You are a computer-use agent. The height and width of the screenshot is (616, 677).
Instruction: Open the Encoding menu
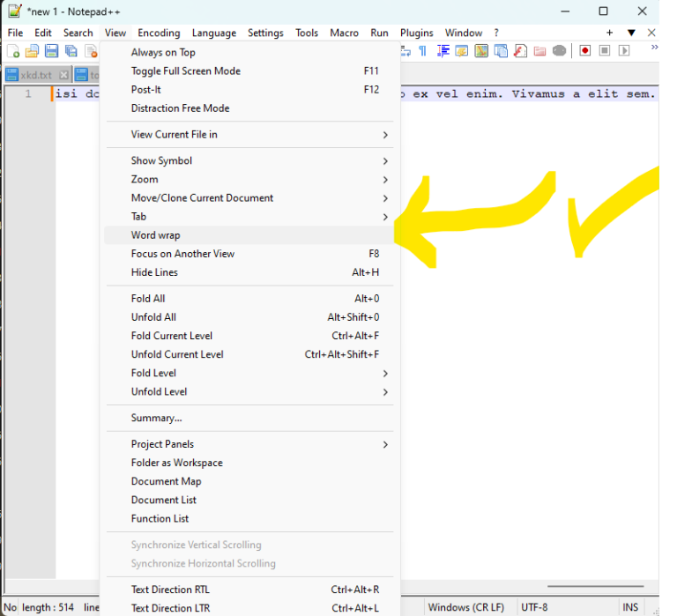(x=159, y=33)
